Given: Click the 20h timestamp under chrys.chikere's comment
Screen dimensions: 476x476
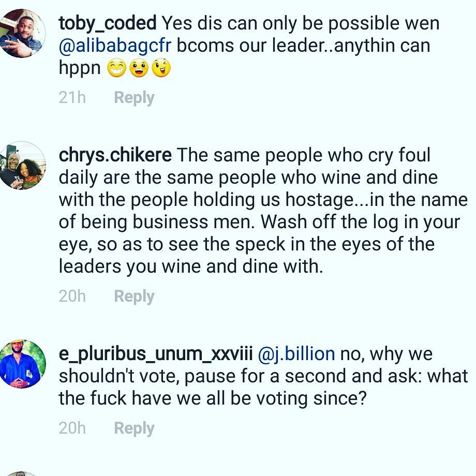Looking at the screenshot, I should click(72, 296).
